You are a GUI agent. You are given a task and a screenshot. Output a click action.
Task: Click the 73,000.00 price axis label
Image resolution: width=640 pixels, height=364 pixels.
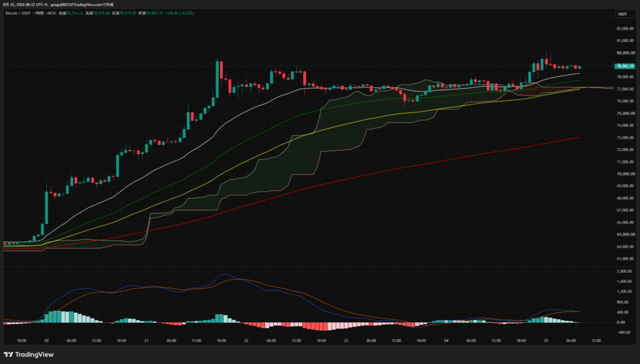click(x=626, y=138)
